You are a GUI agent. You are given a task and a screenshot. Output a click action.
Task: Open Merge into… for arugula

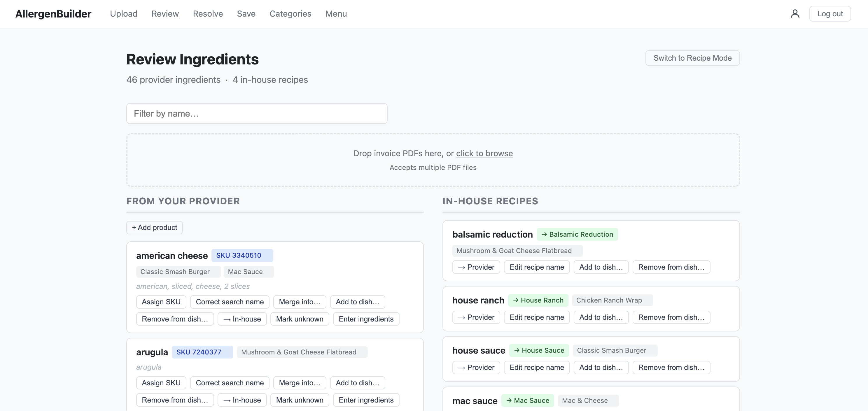(300, 383)
